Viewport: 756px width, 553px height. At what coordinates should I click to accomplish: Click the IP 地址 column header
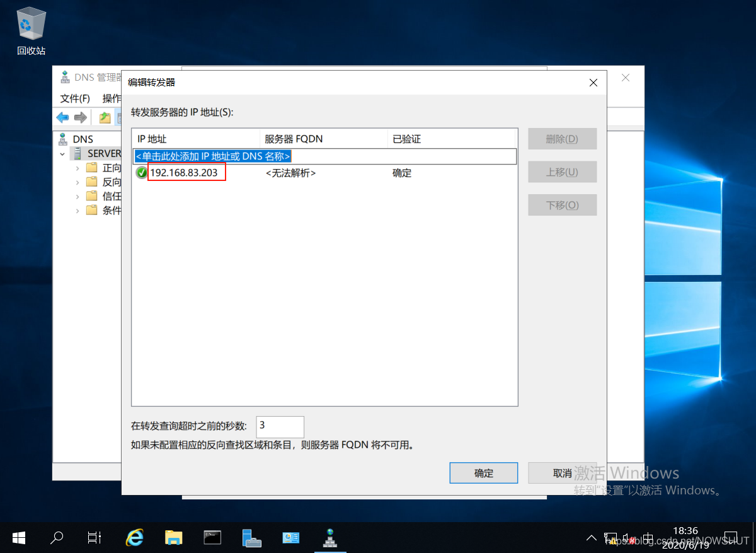point(196,139)
